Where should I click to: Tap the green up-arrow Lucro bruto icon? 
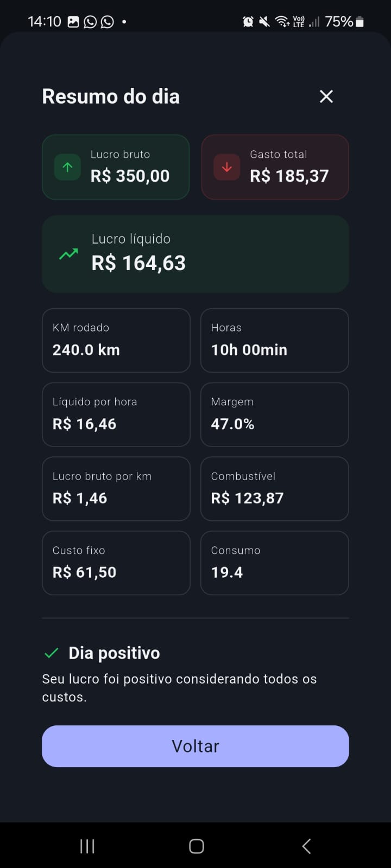[x=67, y=167]
